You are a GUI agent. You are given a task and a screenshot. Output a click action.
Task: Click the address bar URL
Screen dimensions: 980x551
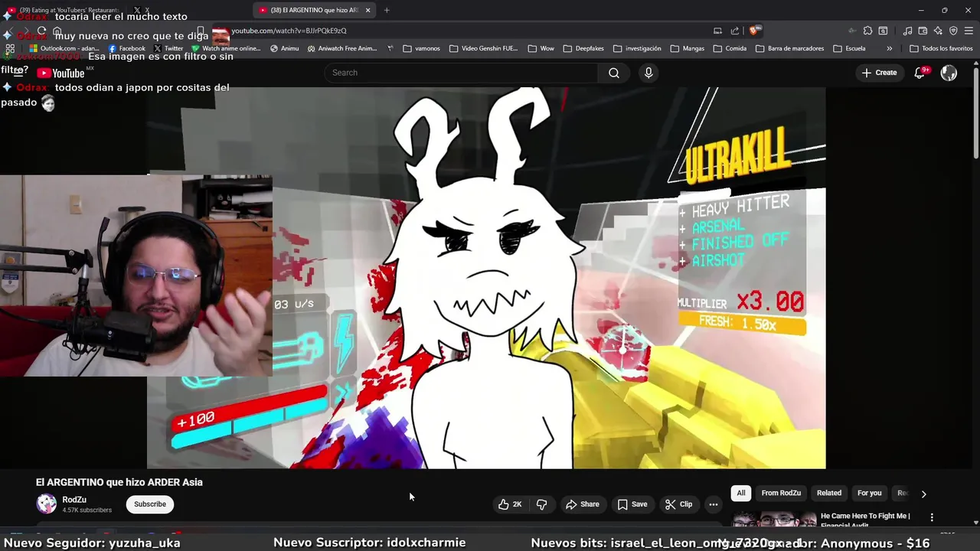point(289,31)
